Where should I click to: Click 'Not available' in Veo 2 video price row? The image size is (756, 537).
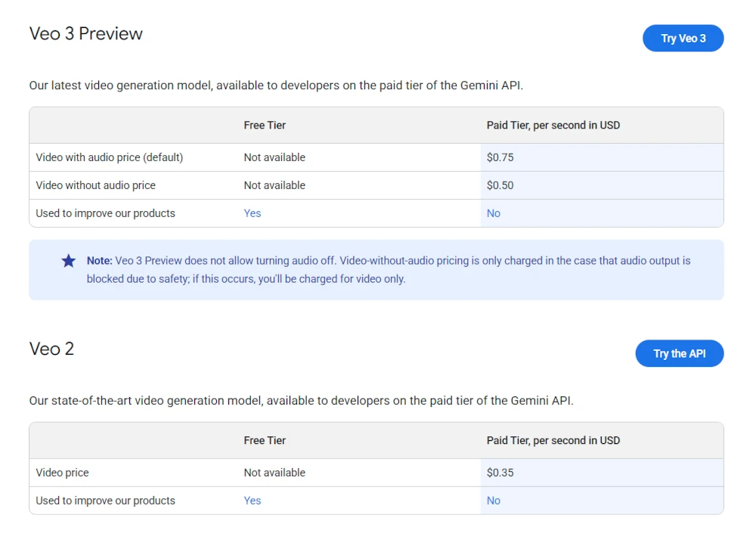(x=274, y=473)
